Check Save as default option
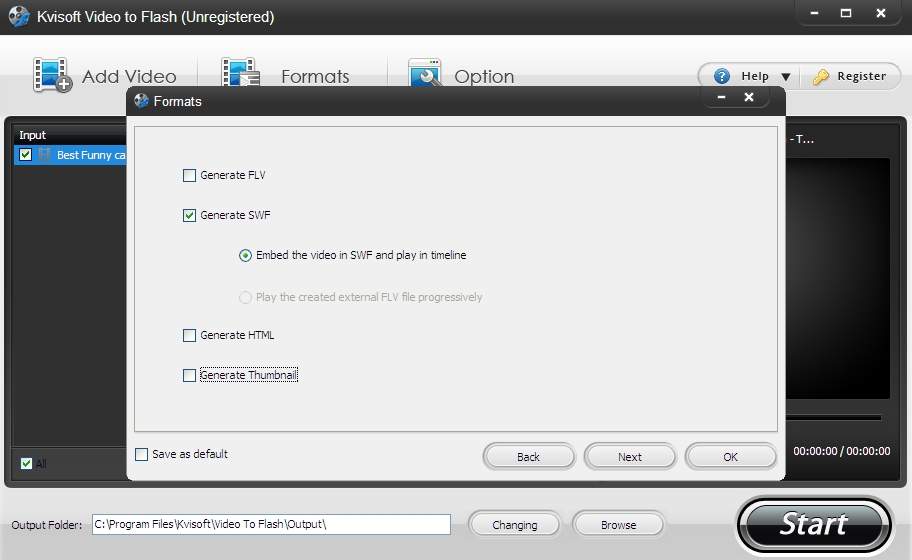Screen dimensions: 912x560 (142, 454)
